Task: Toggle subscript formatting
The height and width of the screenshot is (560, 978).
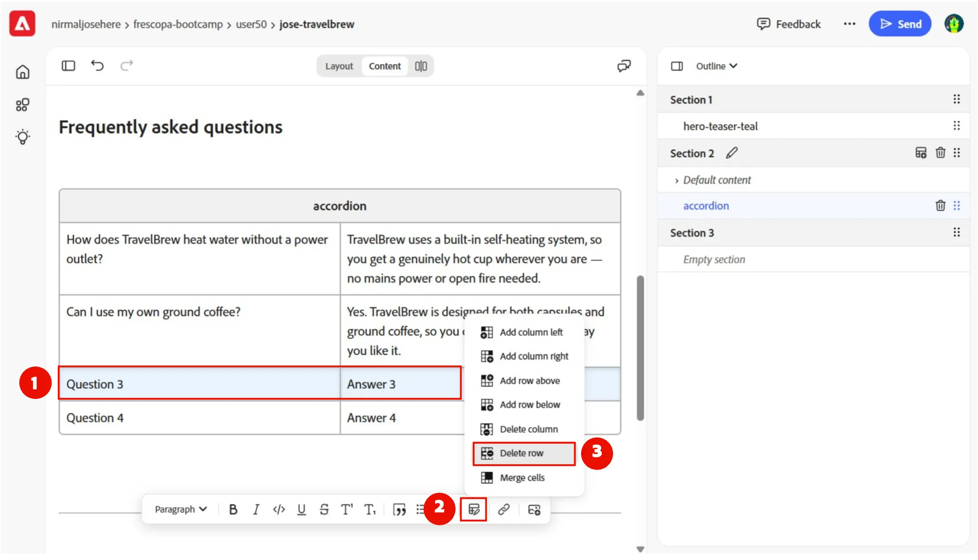Action: pyautogui.click(x=370, y=510)
